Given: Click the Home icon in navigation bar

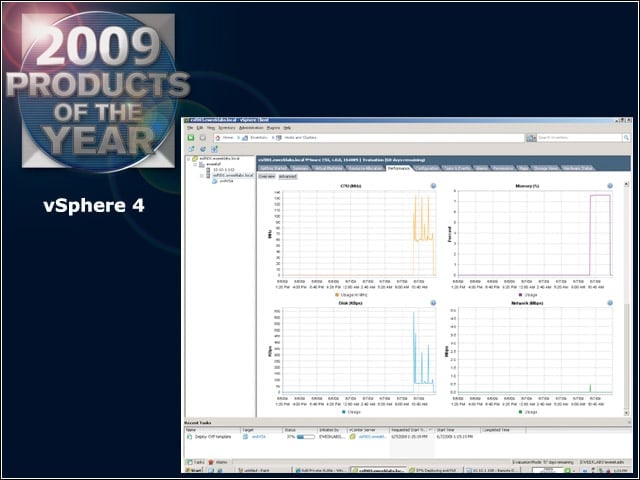Looking at the screenshot, I should click(218, 138).
